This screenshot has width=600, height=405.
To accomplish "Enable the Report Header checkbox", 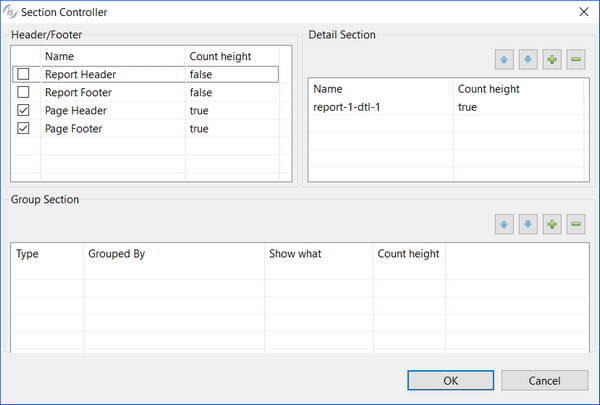I will point(23,74).
